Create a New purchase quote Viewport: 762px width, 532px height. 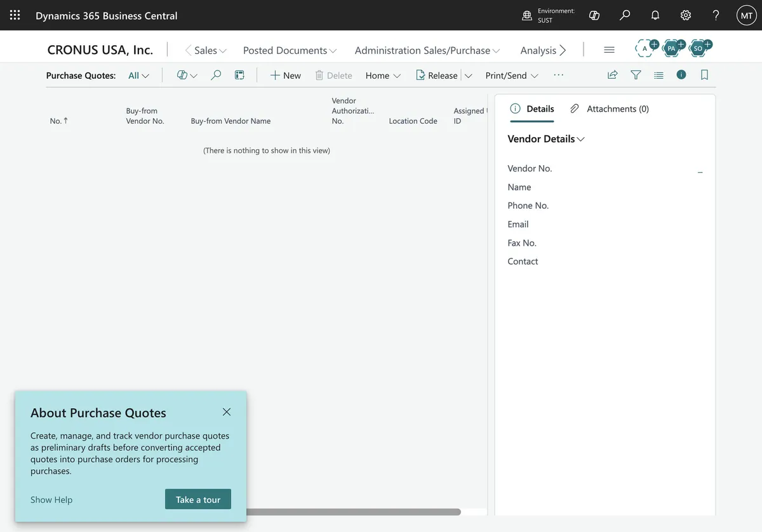285,75
